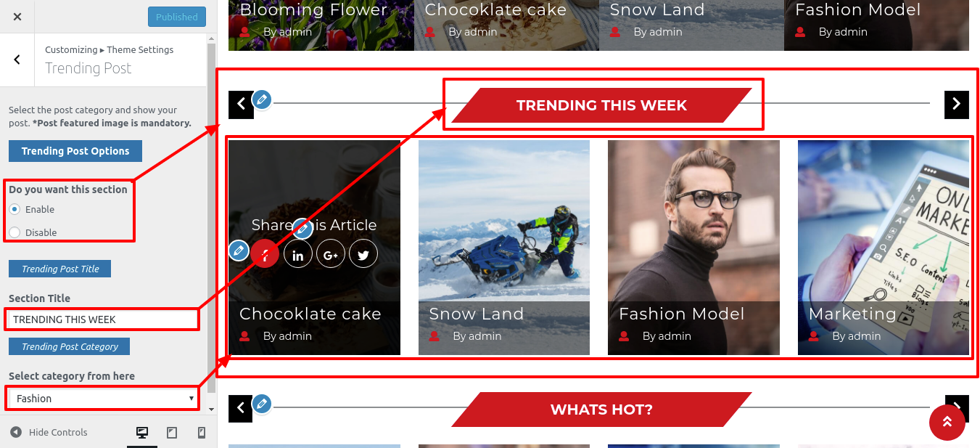Click the Section Title text field
980x448 pixels.
102,319
